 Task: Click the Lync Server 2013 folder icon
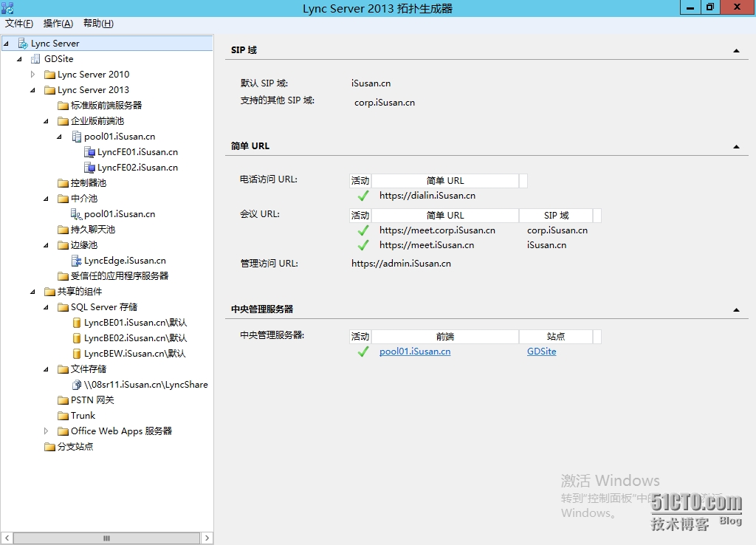point(49,90)
